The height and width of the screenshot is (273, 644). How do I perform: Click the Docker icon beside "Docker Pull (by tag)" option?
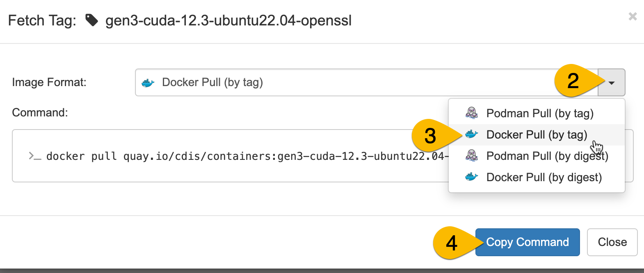(x=472, y=134)
